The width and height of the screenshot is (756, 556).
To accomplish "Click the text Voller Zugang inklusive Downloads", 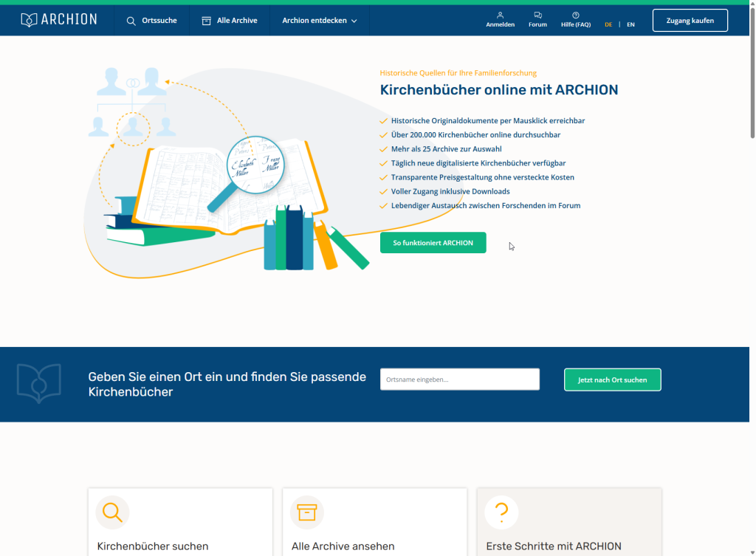I will [450, 191].
